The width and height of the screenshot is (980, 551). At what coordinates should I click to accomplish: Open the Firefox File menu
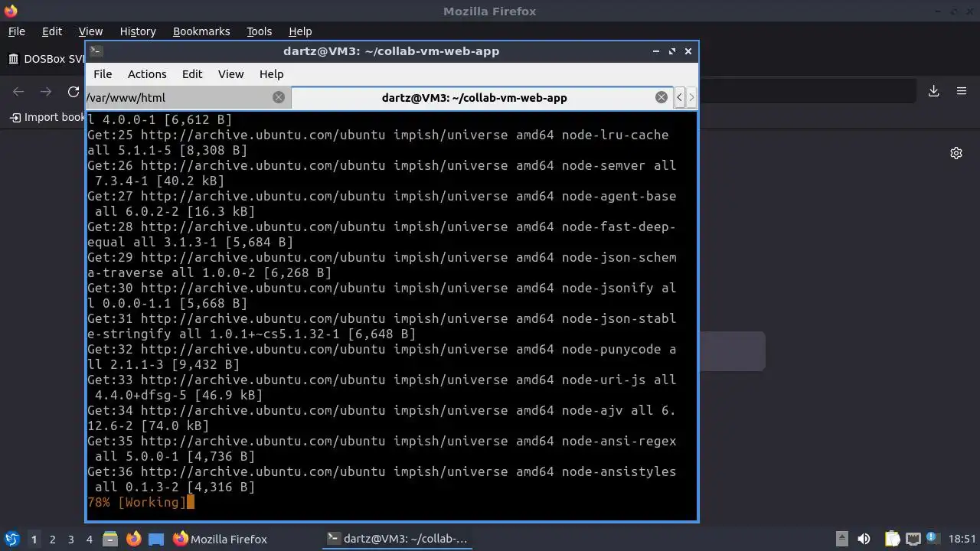pos(16,31)
